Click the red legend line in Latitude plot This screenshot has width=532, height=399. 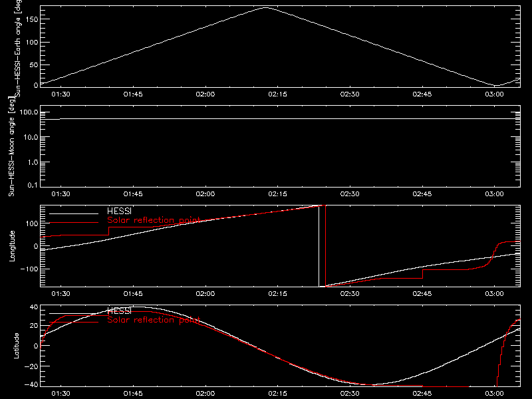(x=74, y=322)
